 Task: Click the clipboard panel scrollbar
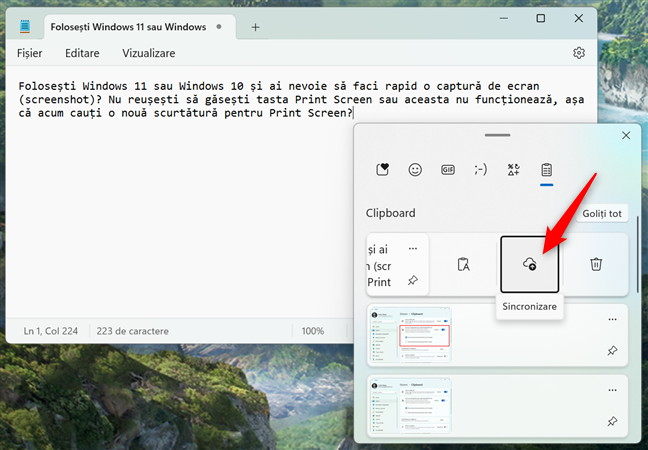pyautogui.click(x=637, y=254)
